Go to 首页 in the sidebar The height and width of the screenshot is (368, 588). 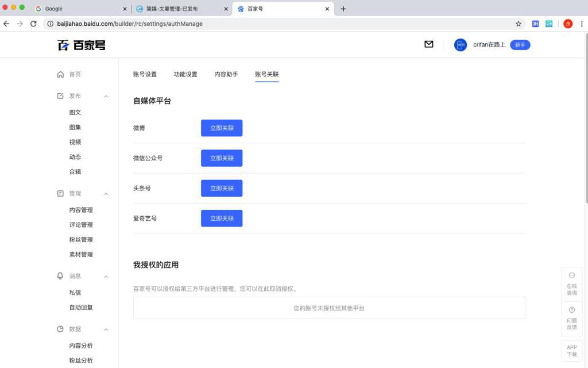pos(75,74)
